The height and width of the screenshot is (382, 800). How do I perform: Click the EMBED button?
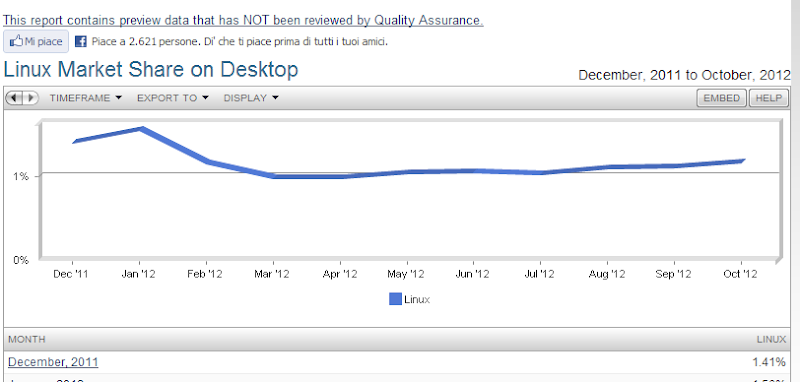click(x=721, y=98)
